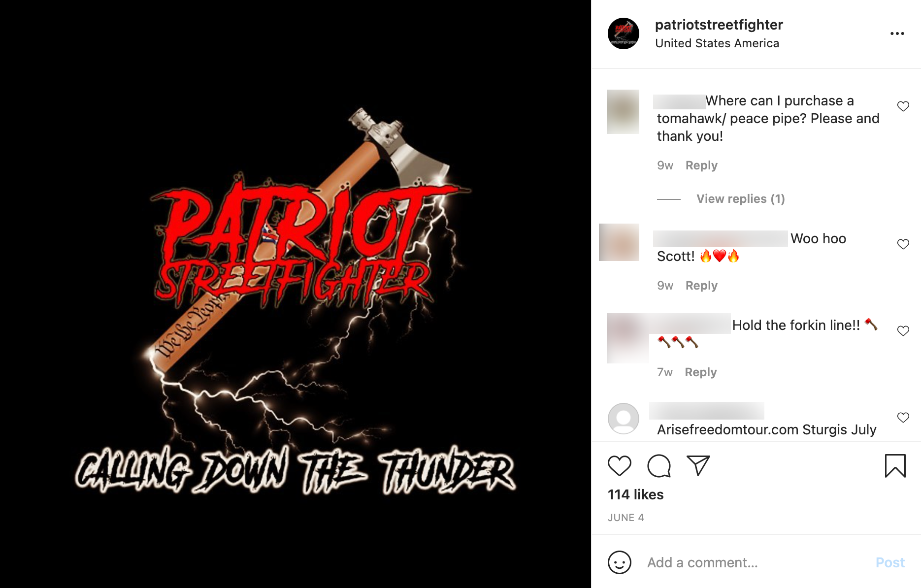Like the 'Hold the forkin line' comment
The height and width of the screenshot is (588, 921).
pos(903,330)
